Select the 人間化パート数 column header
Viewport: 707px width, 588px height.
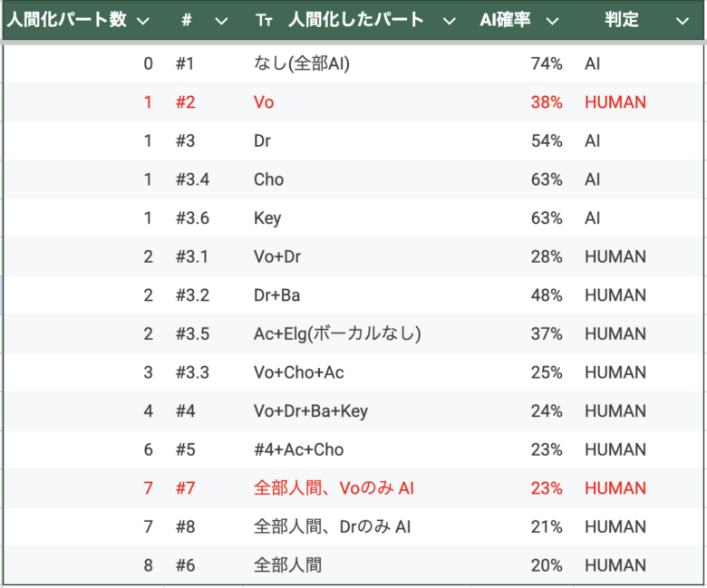(x=67, y=19)
